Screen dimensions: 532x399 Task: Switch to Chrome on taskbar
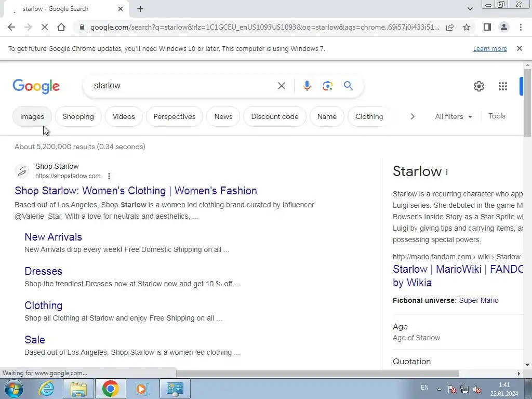(110, 389)
